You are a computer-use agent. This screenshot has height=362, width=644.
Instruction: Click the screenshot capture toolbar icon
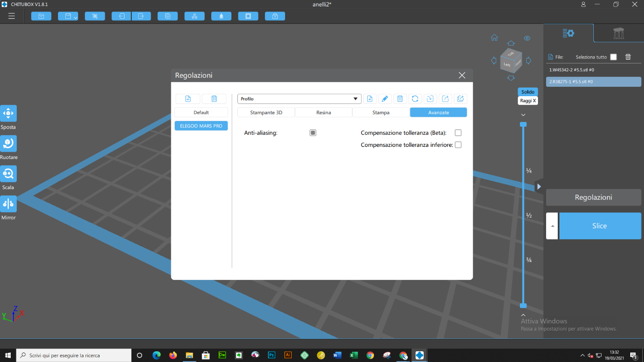(95, 16)
